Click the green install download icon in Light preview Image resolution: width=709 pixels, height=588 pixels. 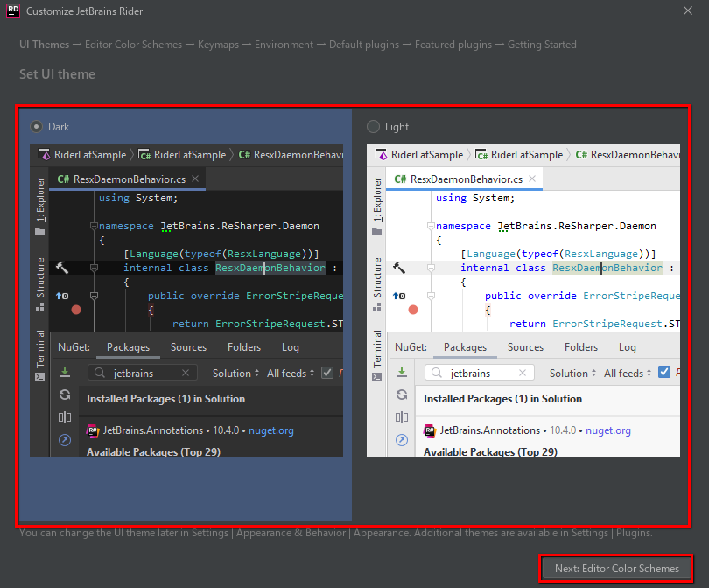click(402, 372)
